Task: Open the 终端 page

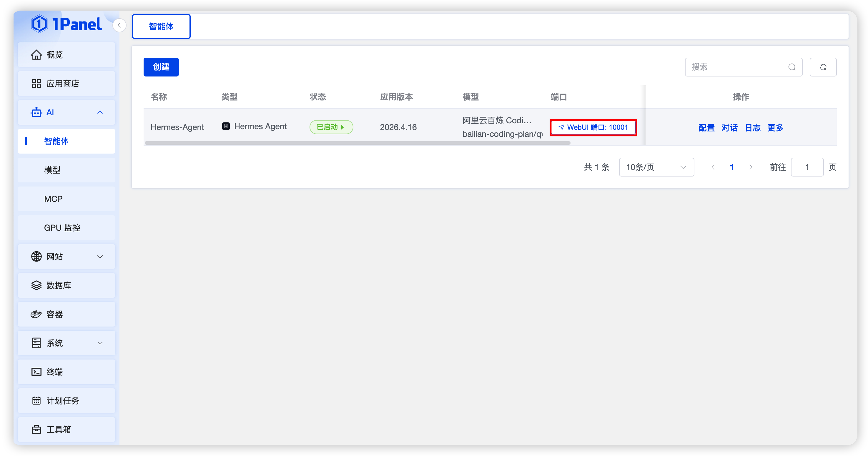Action: (x=66, y=372)
